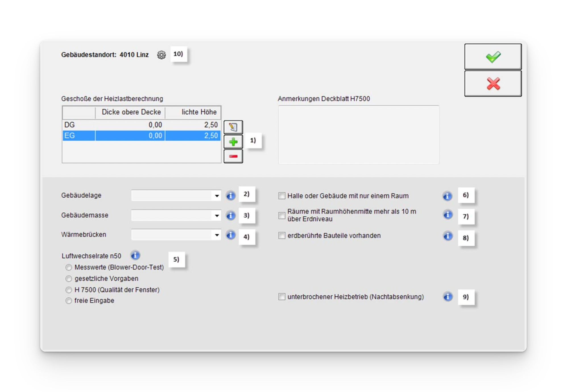
Task: Show info for unterbrochener Heizbetrieb
Action: tap(448, 297)
